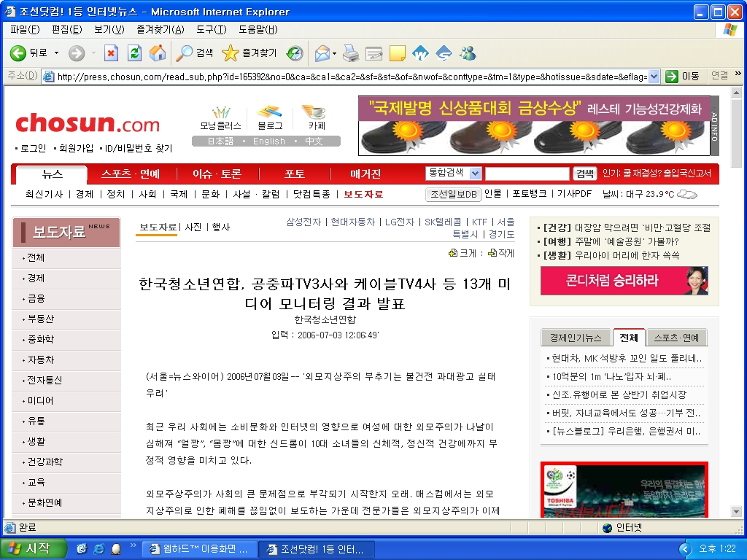Open the 로그인 link
The height and width of the screenshot is (560, 747).
(33, 148)
